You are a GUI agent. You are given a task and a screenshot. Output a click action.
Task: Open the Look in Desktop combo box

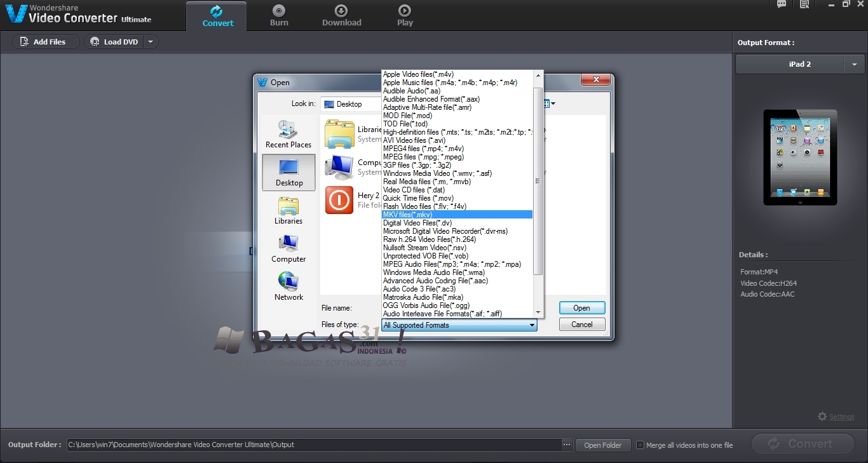[x=352, y=104]
